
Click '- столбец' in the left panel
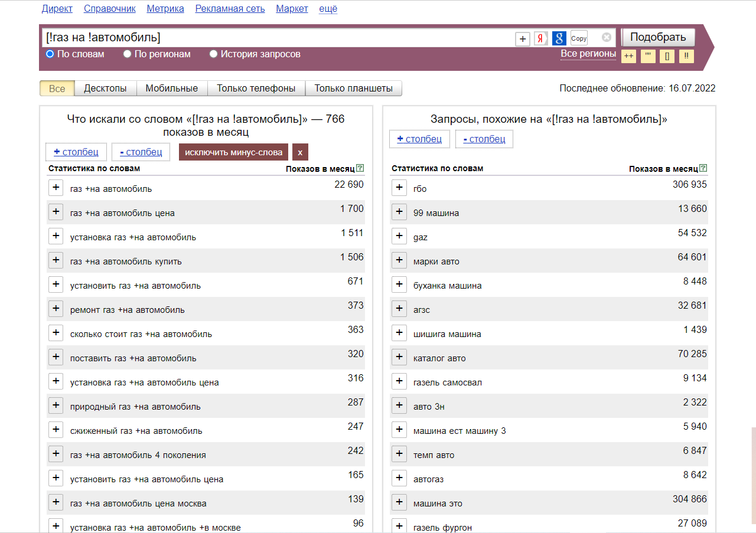tap(141, 152)
